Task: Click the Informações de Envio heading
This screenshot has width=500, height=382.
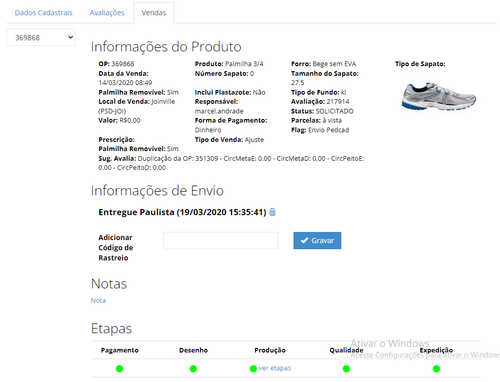Action: pyautogui.click(x=157, y=191)
